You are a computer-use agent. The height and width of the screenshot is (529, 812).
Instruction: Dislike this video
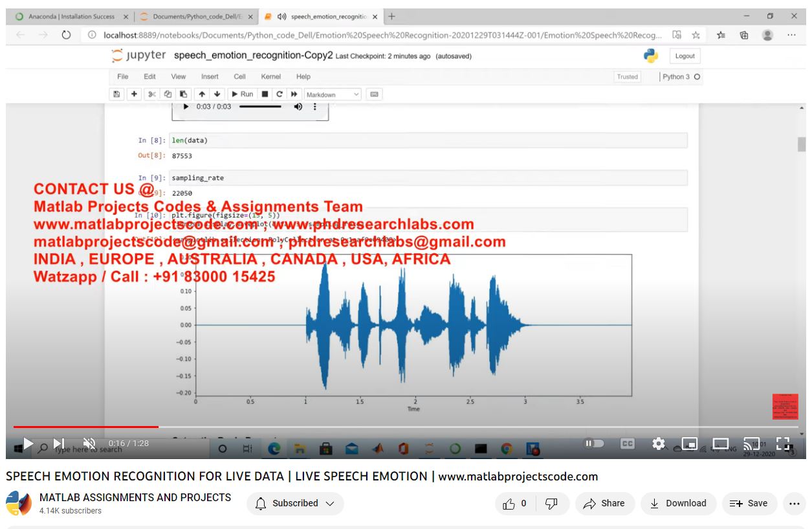pos(551,503)
